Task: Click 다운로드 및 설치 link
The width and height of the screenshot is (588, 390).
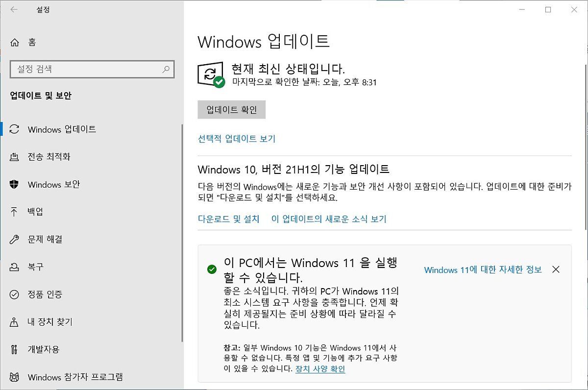Action: pyautogui.click(x=229, y=219)
